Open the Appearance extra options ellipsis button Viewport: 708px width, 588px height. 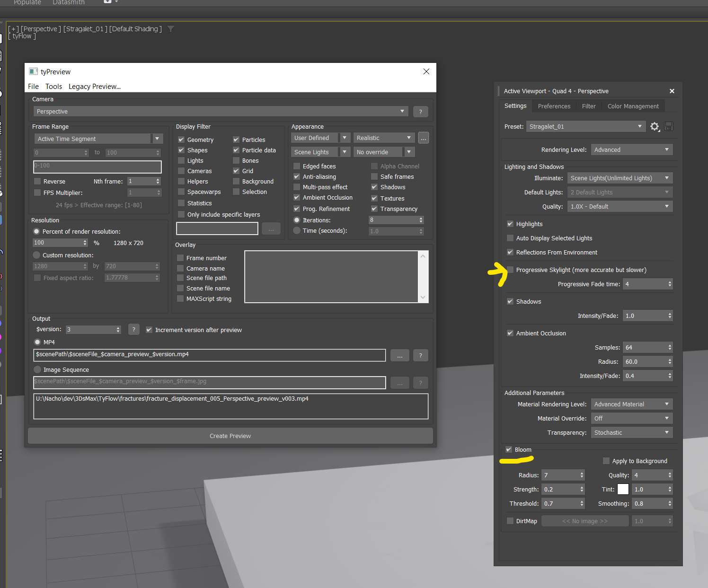click(424, 138)
